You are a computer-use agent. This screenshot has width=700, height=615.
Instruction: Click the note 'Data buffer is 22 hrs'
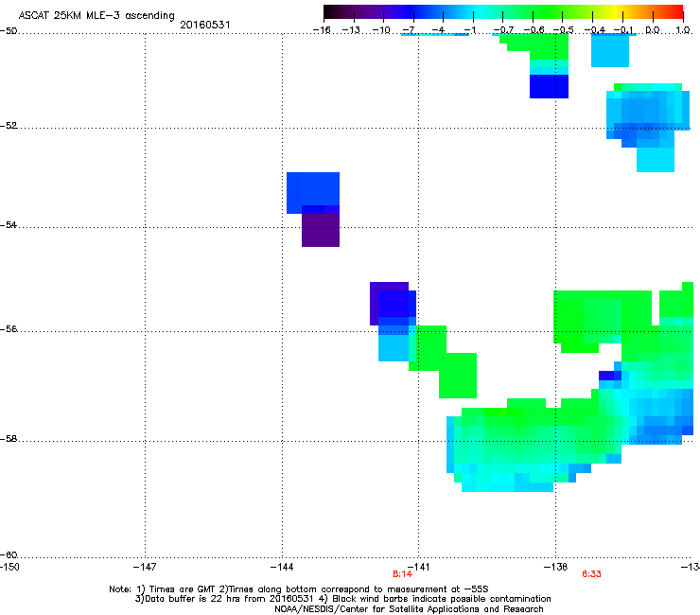(194, 599)
